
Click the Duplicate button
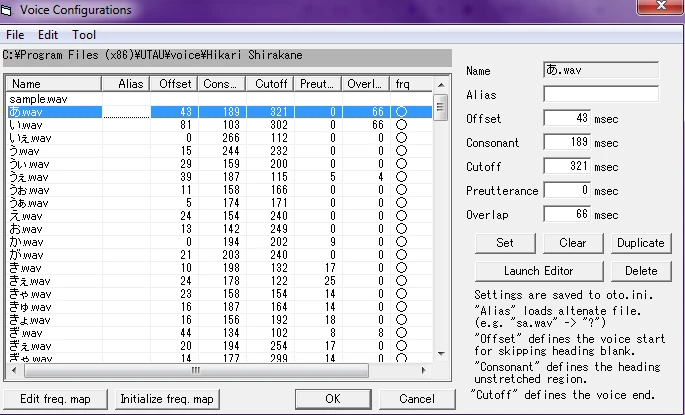coord(641,243)
